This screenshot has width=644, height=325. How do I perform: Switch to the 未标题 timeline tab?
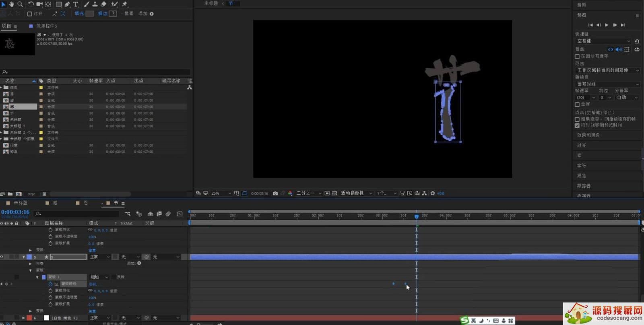[x=21, y=203]
